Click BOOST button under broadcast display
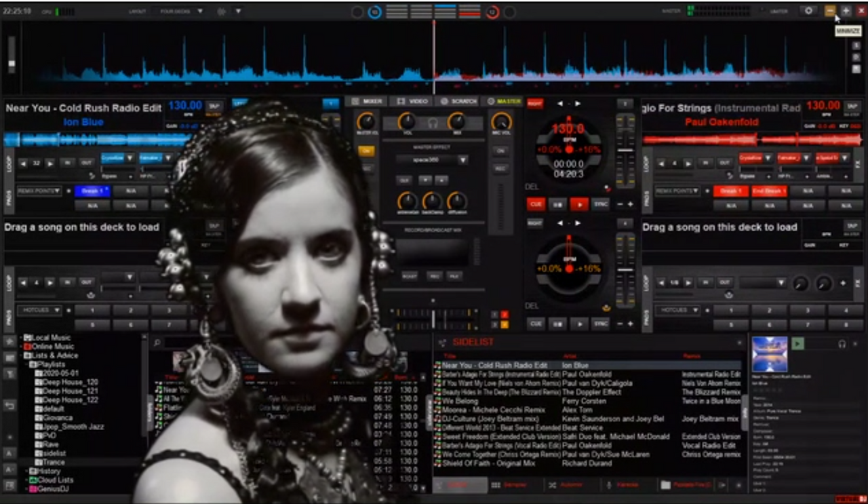Image resolution: width=868 pixels, height=504 pixels. coord(409,276)
